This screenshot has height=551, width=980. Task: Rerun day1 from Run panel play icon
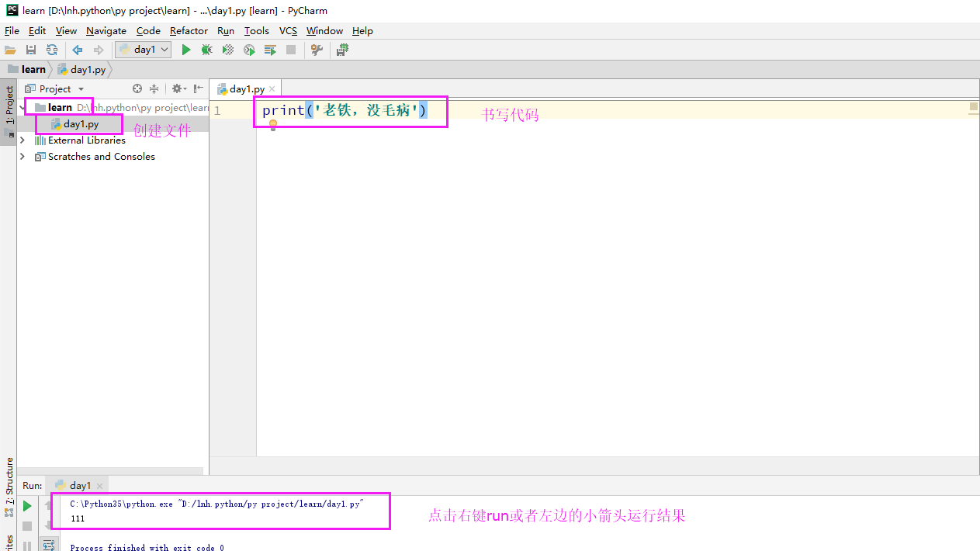tap(27, 506)
